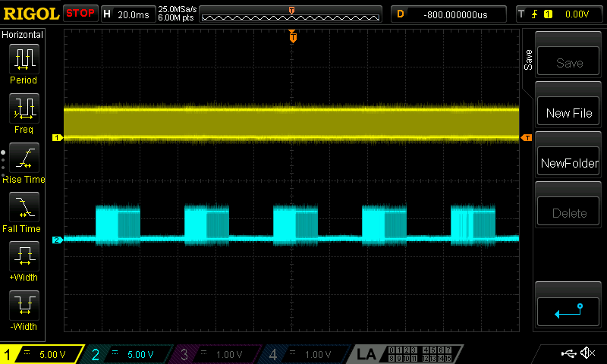
Task: Toggle channel 1 at 5.00 V
Action: 42,354
